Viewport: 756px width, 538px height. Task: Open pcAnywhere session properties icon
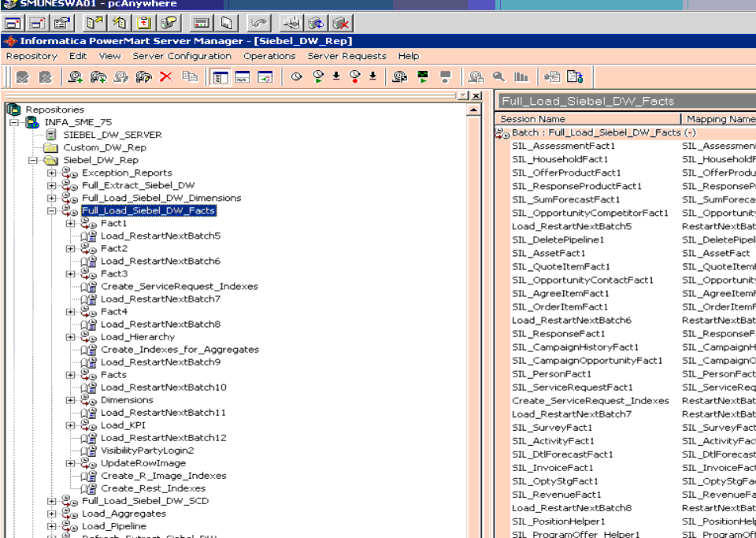[61, 23]
